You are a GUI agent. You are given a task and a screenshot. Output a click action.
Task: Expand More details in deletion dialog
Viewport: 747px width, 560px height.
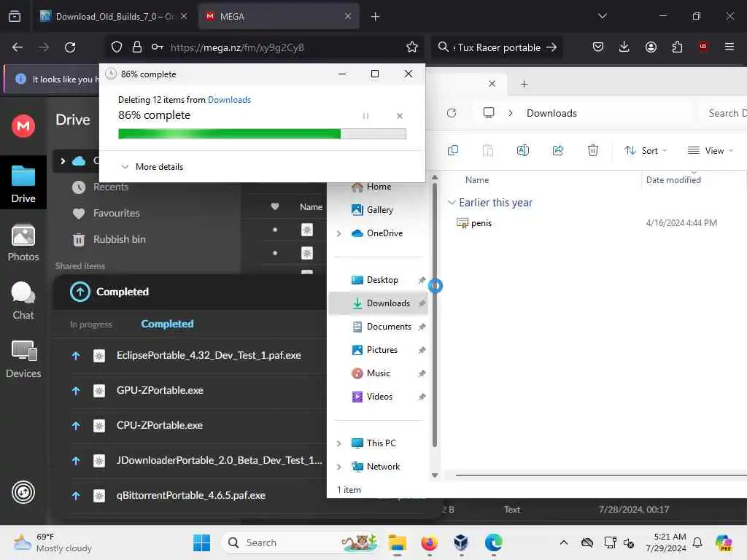(152, 167)
